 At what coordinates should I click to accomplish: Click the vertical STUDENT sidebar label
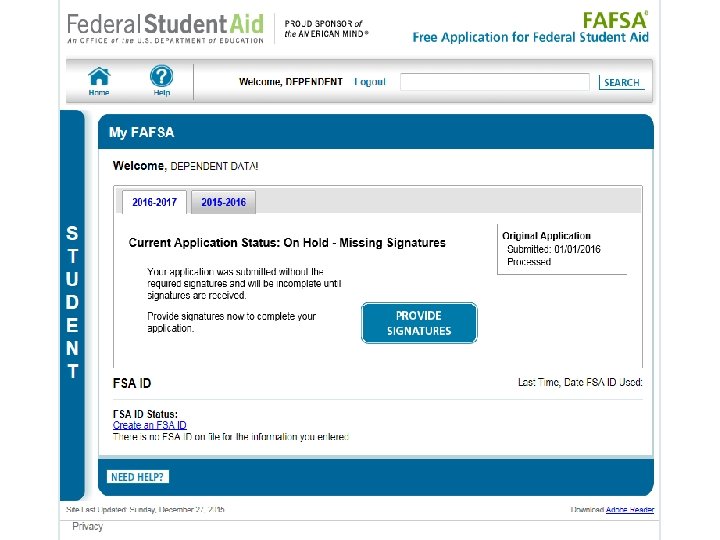pyautogui.click(x=72, y=302)
